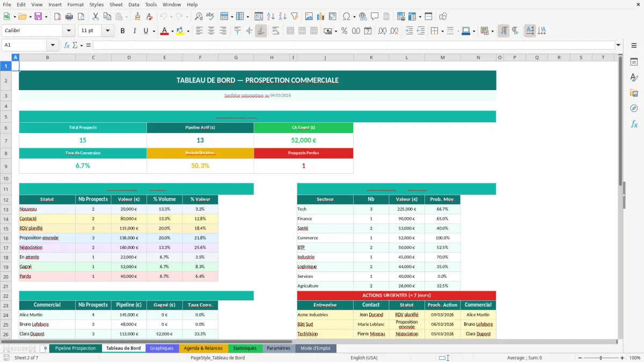Toggle Center Horizontally alignment
The height and width of the screenshot is (362, 644).
click(x=211, y=31)
